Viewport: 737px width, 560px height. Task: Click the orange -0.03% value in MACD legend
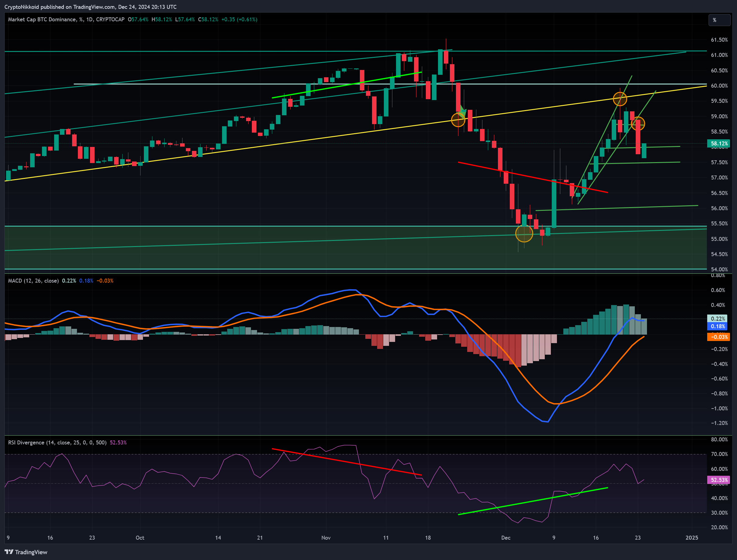click(x=105, y=281)
